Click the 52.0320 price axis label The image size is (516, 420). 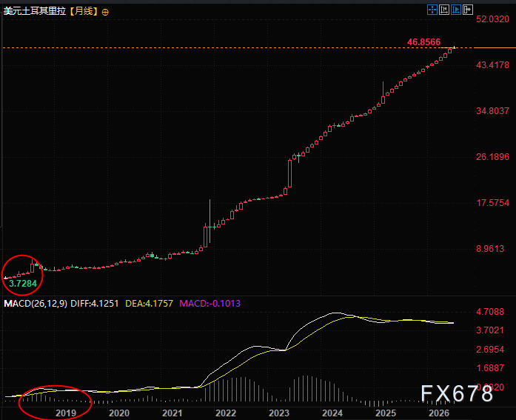(492, 19)
